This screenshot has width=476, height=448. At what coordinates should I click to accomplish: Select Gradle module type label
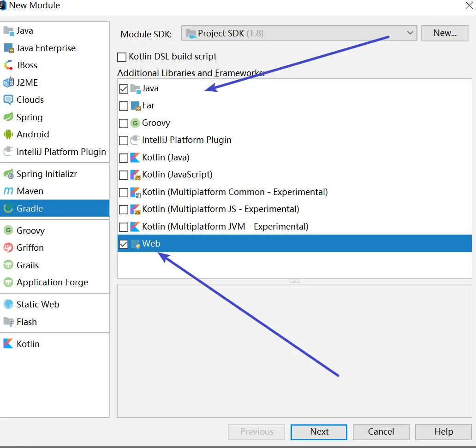(x=30, y=208)
